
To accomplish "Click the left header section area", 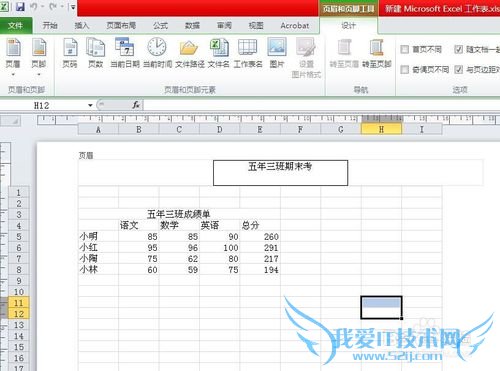I will point(146,173).
